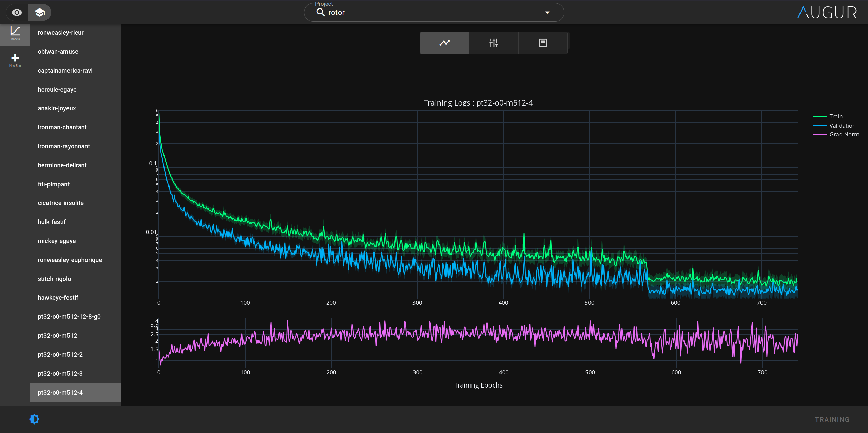Select the pt32-o0-m512-12-8-g0 model entry

point(69,316)
